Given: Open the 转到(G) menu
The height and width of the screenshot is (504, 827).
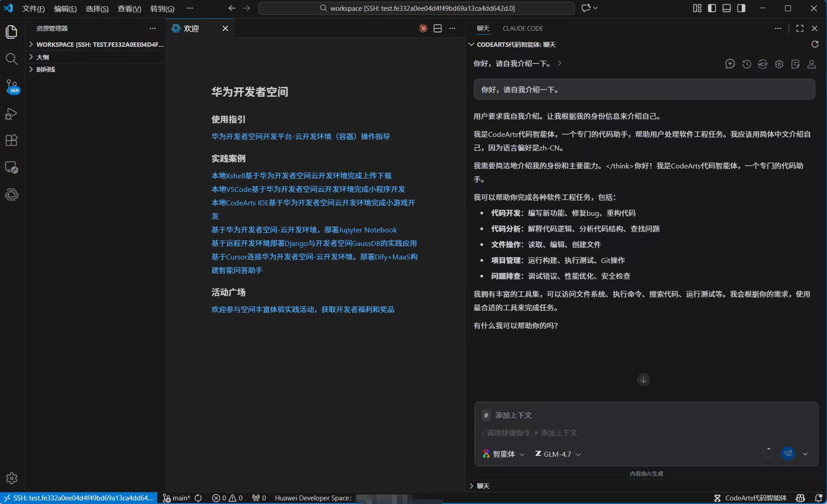Looking at the screenshot, I should [x=162, y=9].
